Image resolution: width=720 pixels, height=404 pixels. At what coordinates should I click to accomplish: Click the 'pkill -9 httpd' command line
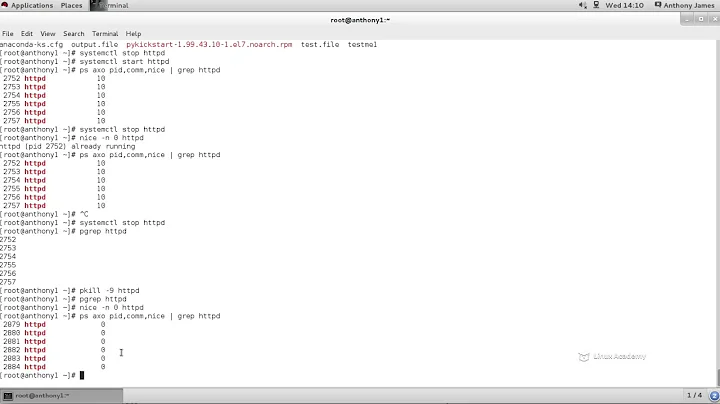[70, 291]
